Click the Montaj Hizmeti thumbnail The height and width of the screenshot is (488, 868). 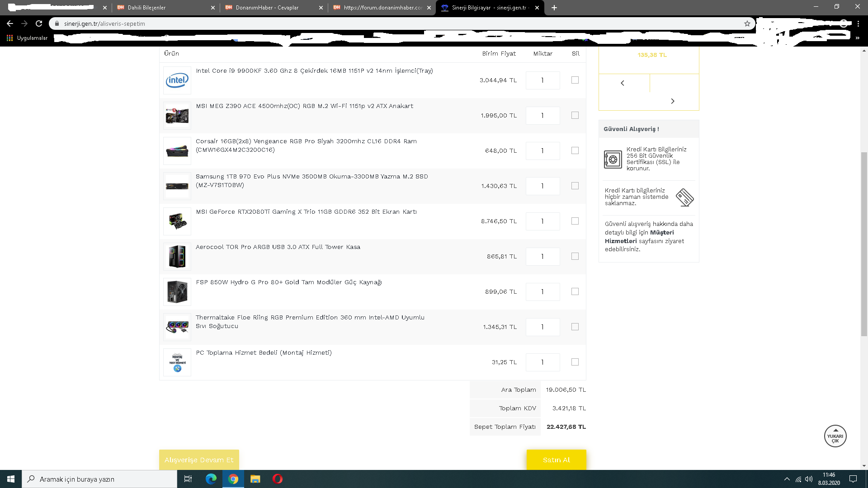pyautogui.click(x=177, y=362)
